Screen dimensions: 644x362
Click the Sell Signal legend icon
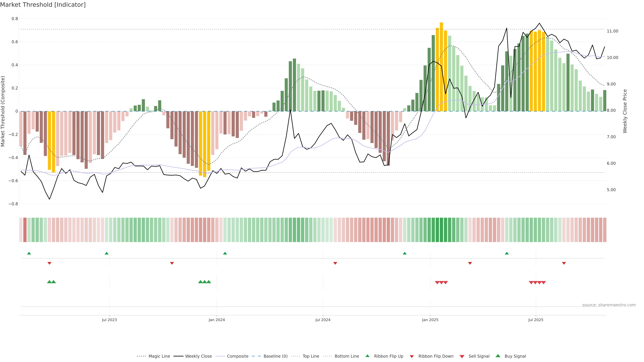[462, 356]
